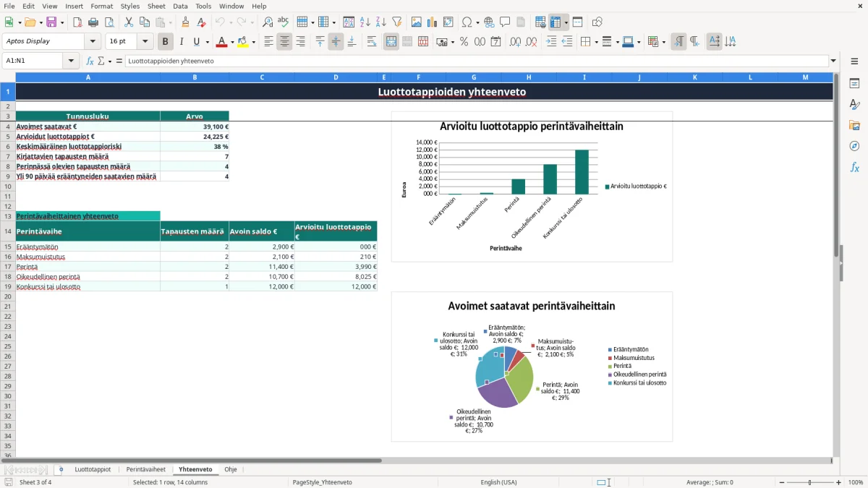Toggle Underline formatting
Image resolution: width=868 pixels, height=488 pixels.
pos(197,42)
